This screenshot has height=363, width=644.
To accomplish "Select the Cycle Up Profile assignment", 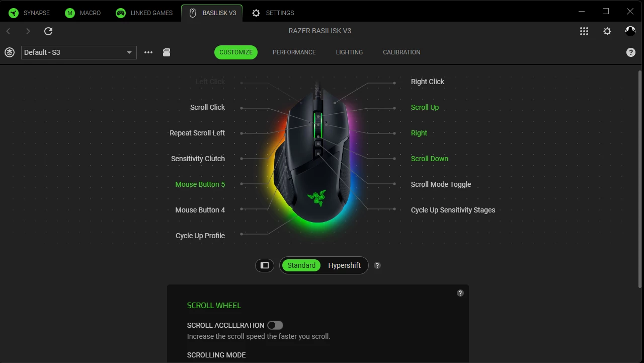I will pos(200,236).
